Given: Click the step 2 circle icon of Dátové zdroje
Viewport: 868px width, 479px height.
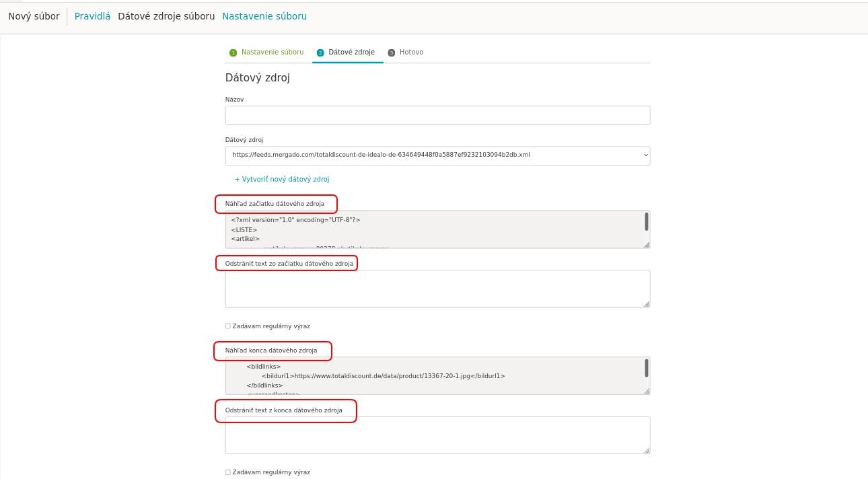Looking at the screenshot, I should (320, 52).
